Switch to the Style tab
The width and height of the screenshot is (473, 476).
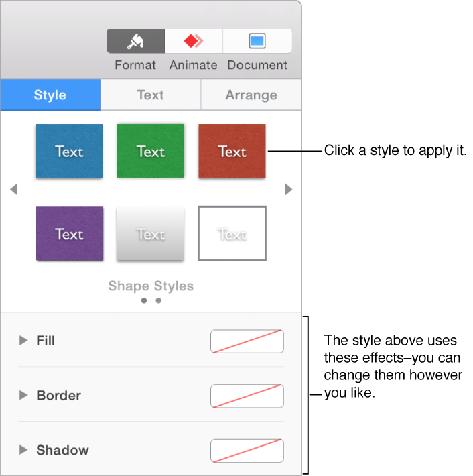50,95
